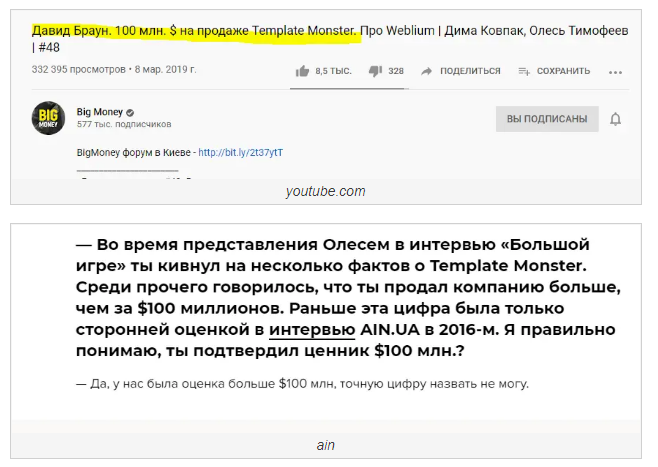Open the three-dot more actions menu
Viewport: 658px width, 467px height.
[615, 72]
